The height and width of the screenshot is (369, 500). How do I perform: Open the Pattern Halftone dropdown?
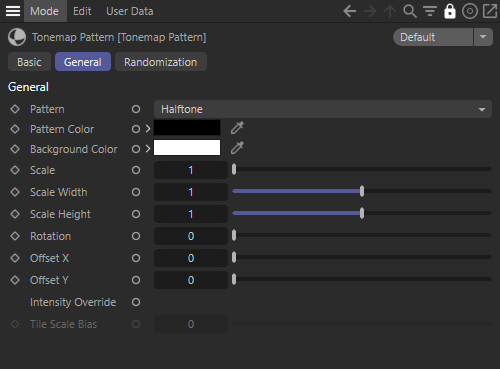click(x=323, y=109)
